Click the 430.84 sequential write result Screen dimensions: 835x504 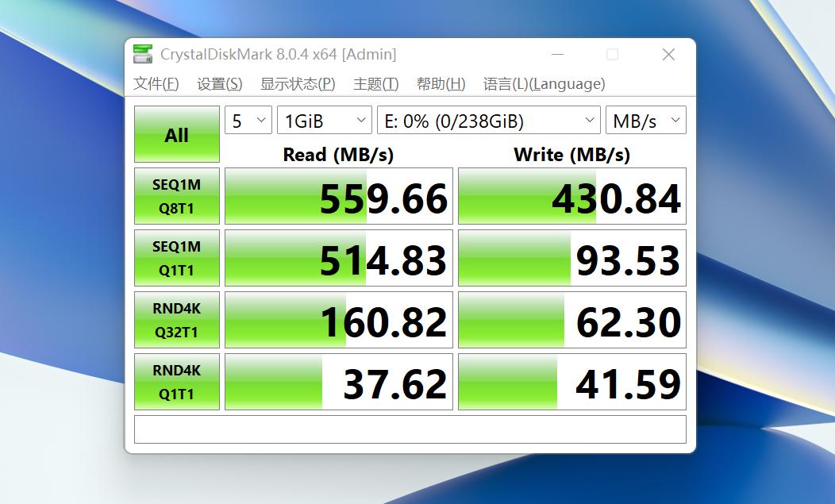point(572,196)
